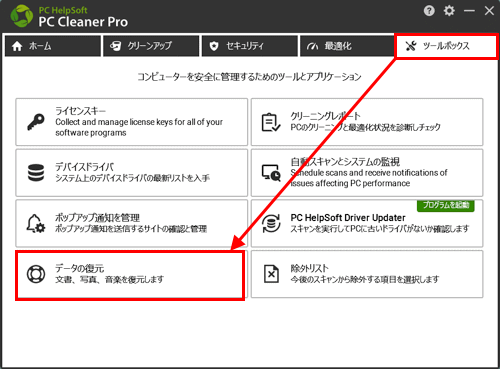Go to the 最適化 tab

347,46
